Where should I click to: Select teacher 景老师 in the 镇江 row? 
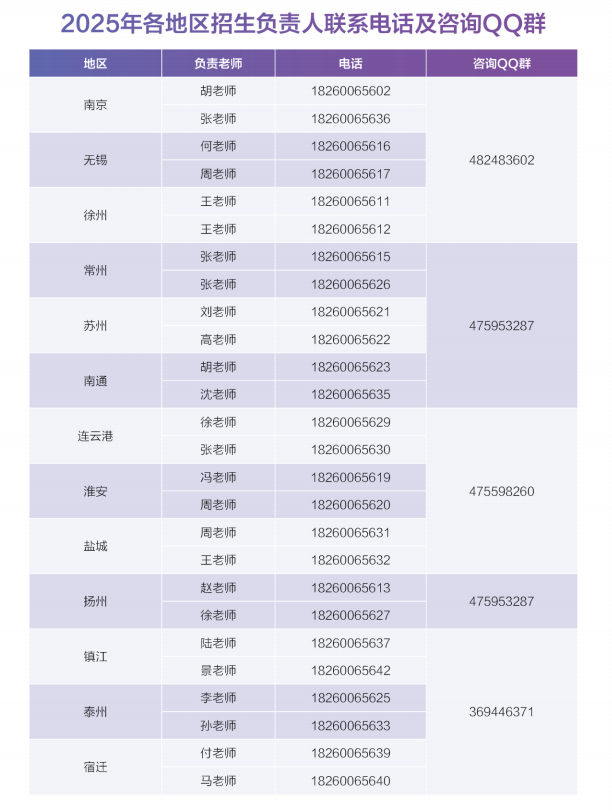click(218, 670)
